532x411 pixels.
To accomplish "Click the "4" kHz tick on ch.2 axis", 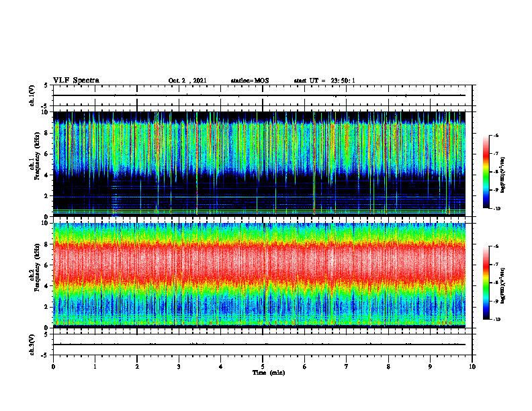I will click(x=46, y=287).
